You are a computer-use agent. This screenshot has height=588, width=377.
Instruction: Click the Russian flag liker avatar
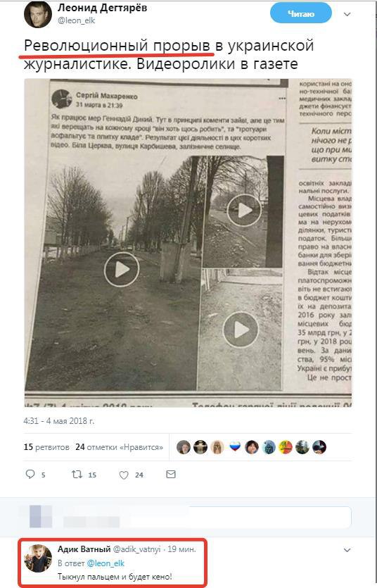point(235,446)
